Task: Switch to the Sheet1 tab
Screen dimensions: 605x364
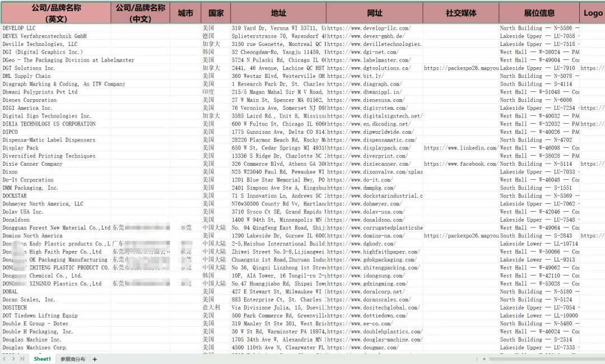Action: click(x=42, y=359)
